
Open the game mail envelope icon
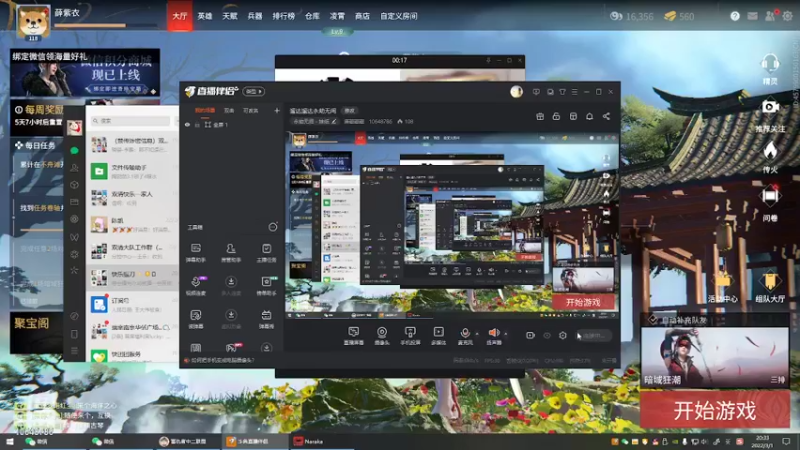(x=752, y=16)
